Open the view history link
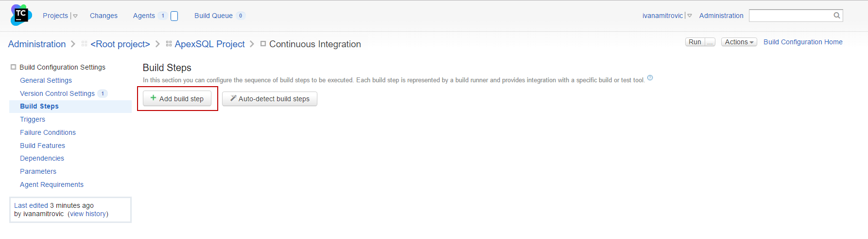This screenshot has width=868, height=239. (87, 214)
